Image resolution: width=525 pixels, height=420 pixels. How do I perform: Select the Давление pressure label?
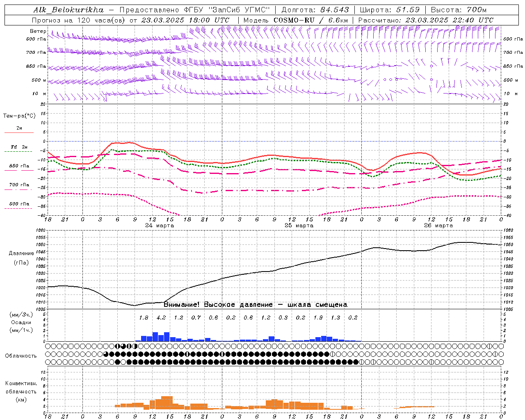click(x=21, y=253)
